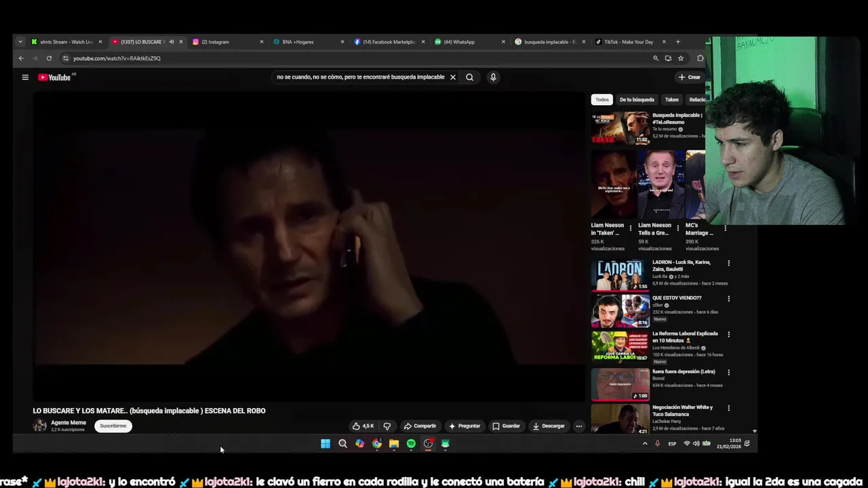Subscribe to Agente Meme channel
Viewport: 868px width, 488px height.
coord(113,426)
